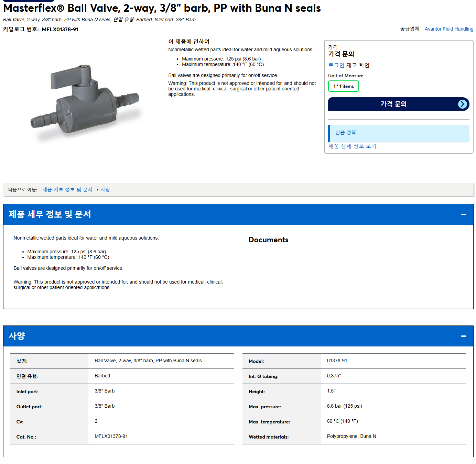476x464 pixels.
Task: Click the Masterflex Ball Valve page title
Action: [162, 8]
